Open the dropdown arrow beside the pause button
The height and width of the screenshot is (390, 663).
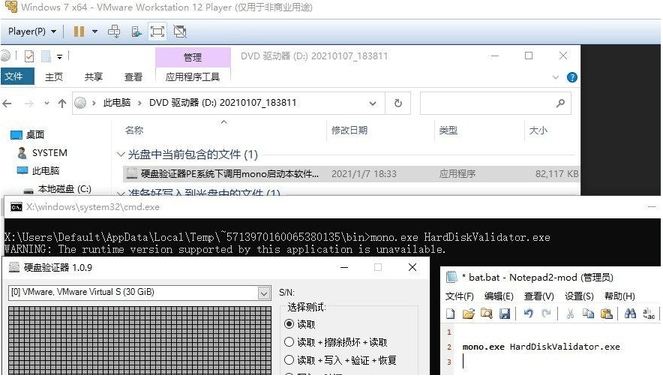click(95, 32)
